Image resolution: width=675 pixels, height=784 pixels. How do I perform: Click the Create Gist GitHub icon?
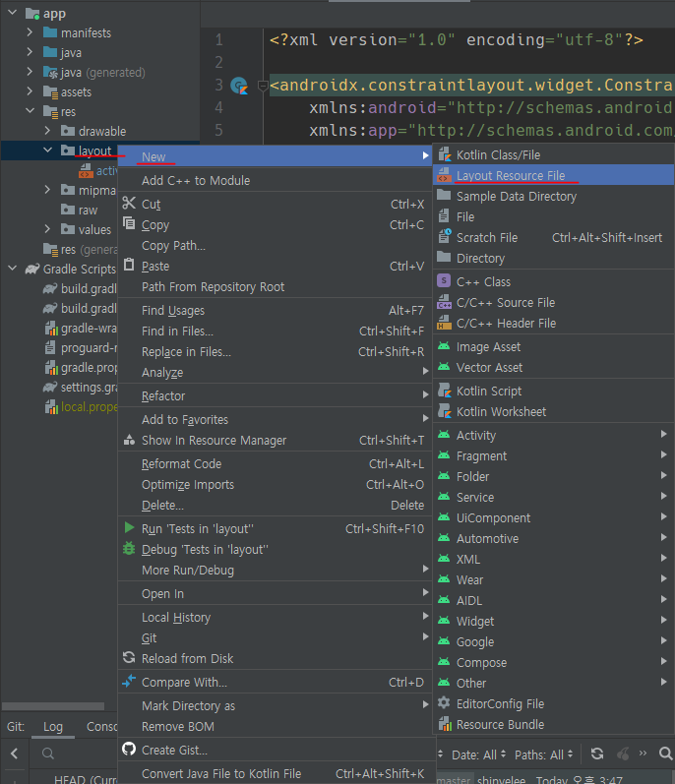coord(129,750)
